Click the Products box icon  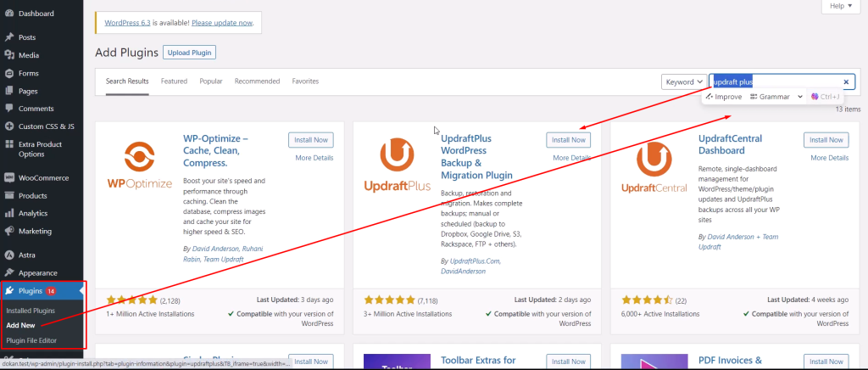click(8, 196)
